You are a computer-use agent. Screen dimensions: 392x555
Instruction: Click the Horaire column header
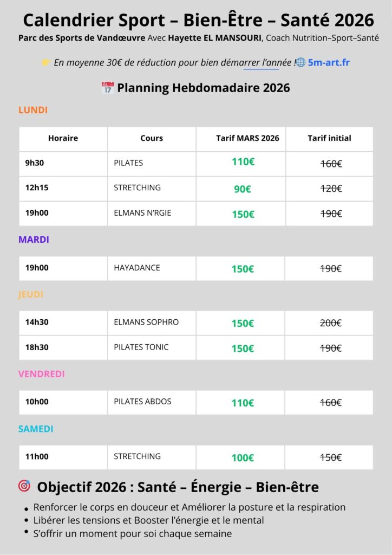pos(63,138)
